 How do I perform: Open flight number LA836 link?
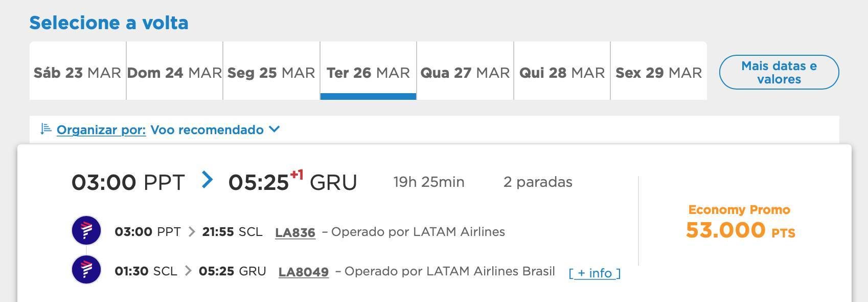tap(295, 232)
